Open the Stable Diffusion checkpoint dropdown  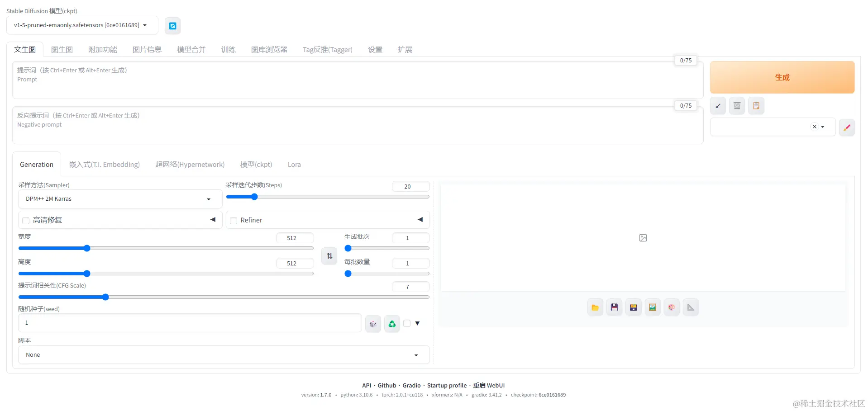tap(81, 25)
